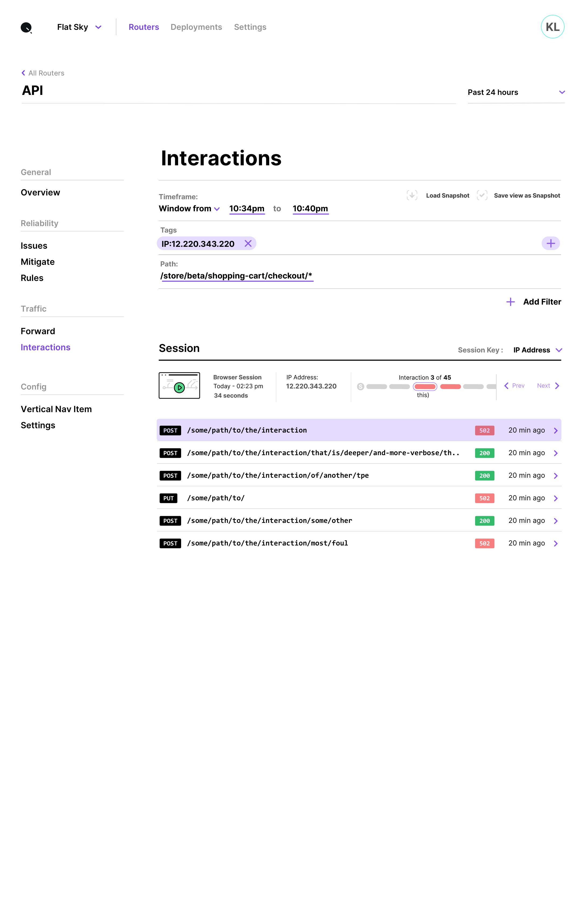The width and height of the screenshot is (585, 924).
Task: Click the Next link
Action: click(543, 386)
